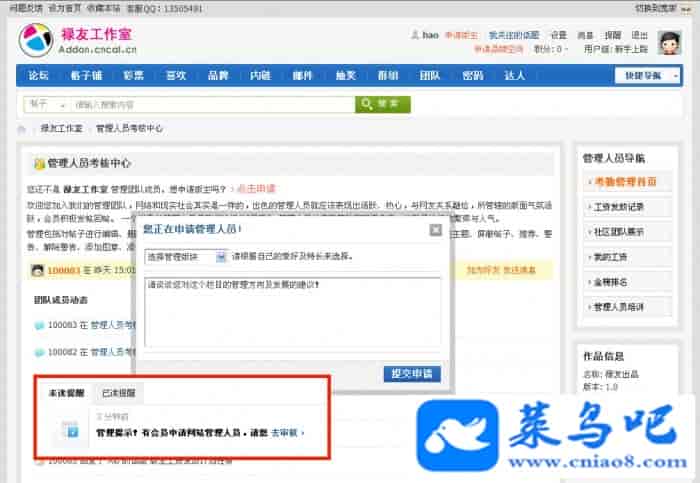Open the 喜欢 nav menu item
Viewport: 700px width, 483px height.
(x=175, y=75)
